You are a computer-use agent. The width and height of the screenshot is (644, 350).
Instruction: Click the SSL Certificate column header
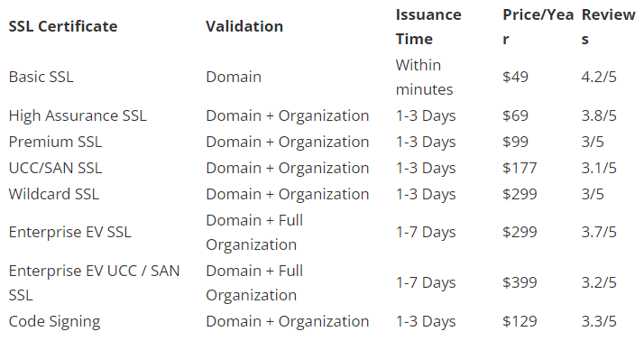(x=63, y=27)
